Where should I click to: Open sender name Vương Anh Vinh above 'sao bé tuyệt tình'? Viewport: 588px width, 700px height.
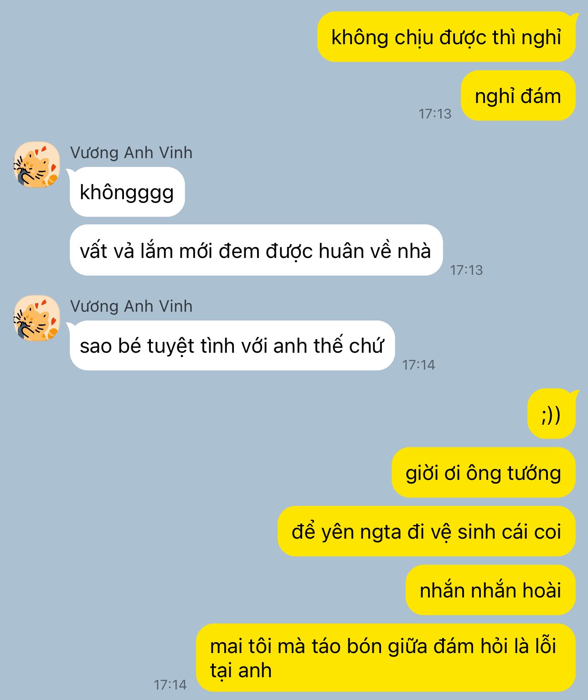(x=131, y=306)
